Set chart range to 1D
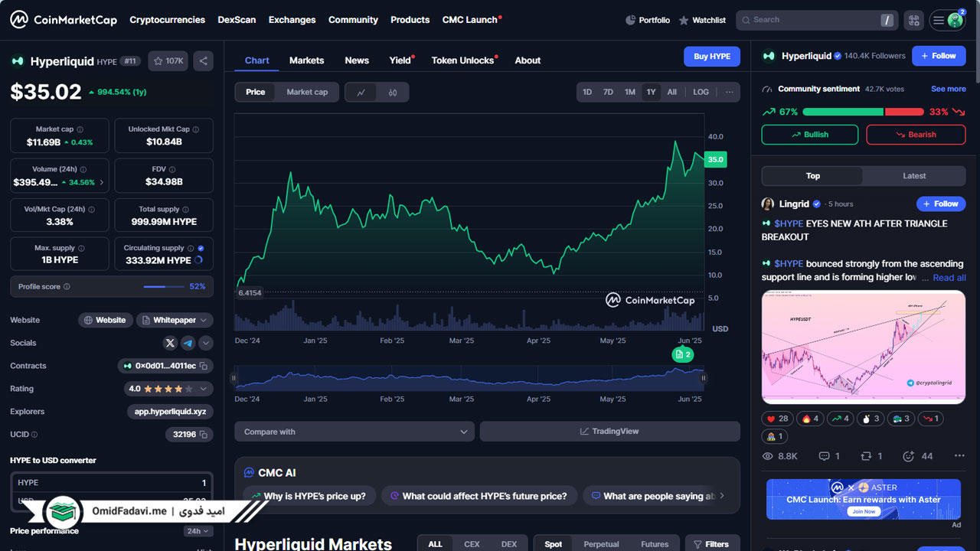 pyautogui.click(x=587, y=92)
